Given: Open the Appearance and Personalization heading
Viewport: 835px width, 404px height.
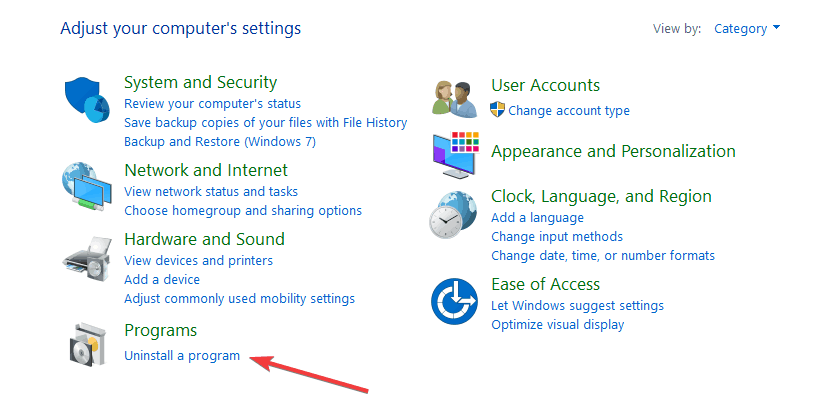Looking at the screenshot, I should tap(613, 151).
